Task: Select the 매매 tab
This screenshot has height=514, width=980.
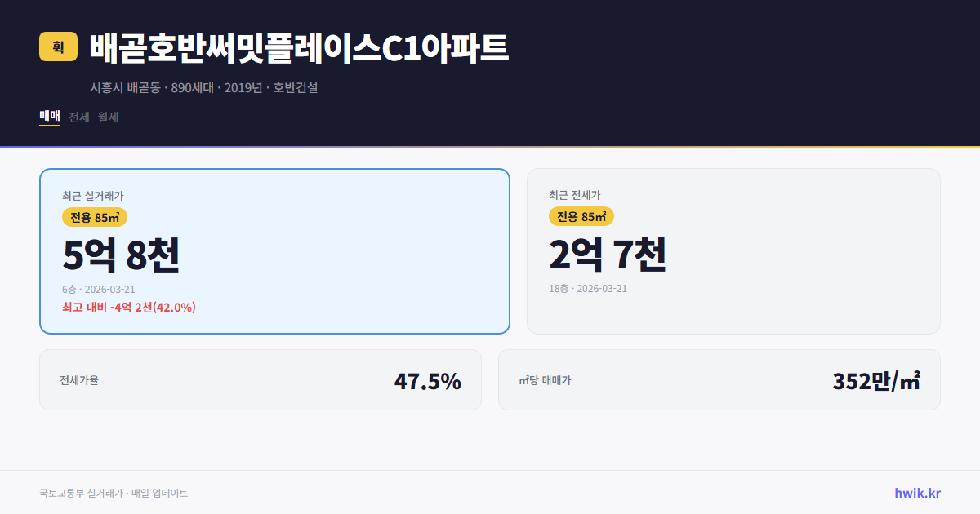Action: 49,117
